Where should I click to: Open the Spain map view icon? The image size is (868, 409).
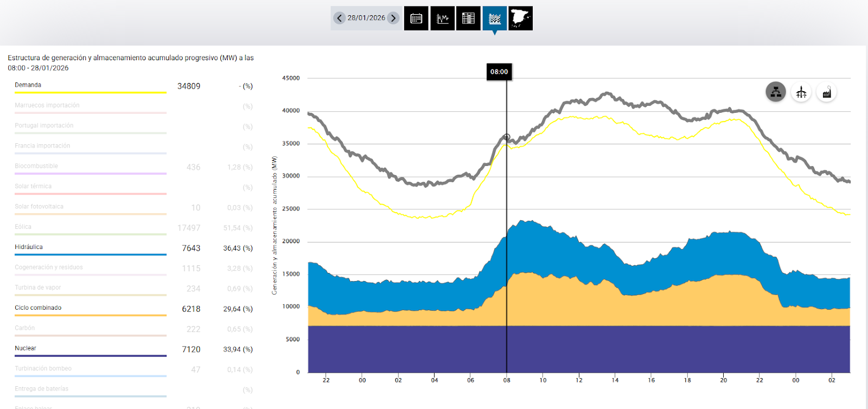coord(520,18)
